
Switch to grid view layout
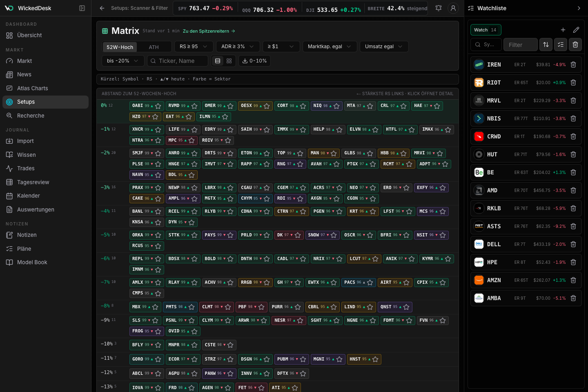click(x=229, y=61)
